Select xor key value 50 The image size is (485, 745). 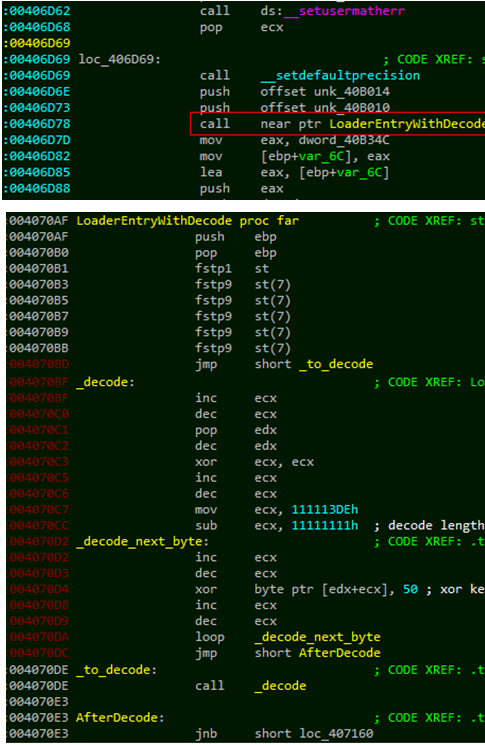pyautogui.click(x=410, y=589)
